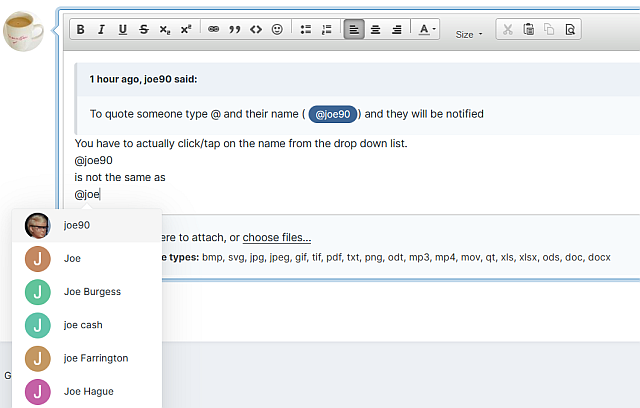
Task: Open the text color dropdown
Action: tap(427, 29)
